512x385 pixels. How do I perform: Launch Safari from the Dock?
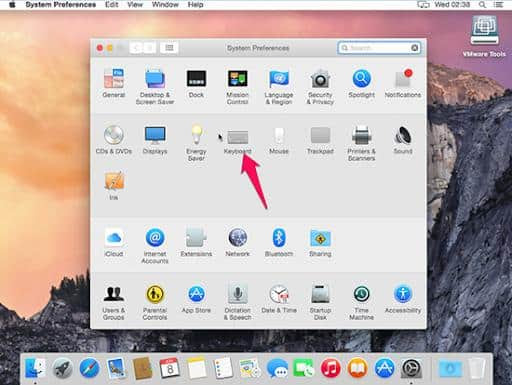[89, 368]
